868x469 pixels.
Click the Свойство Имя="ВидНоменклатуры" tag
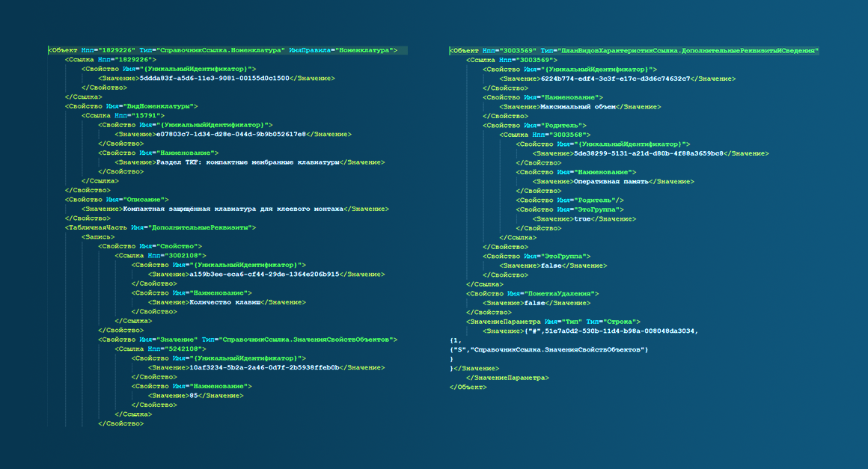(131, 106)
